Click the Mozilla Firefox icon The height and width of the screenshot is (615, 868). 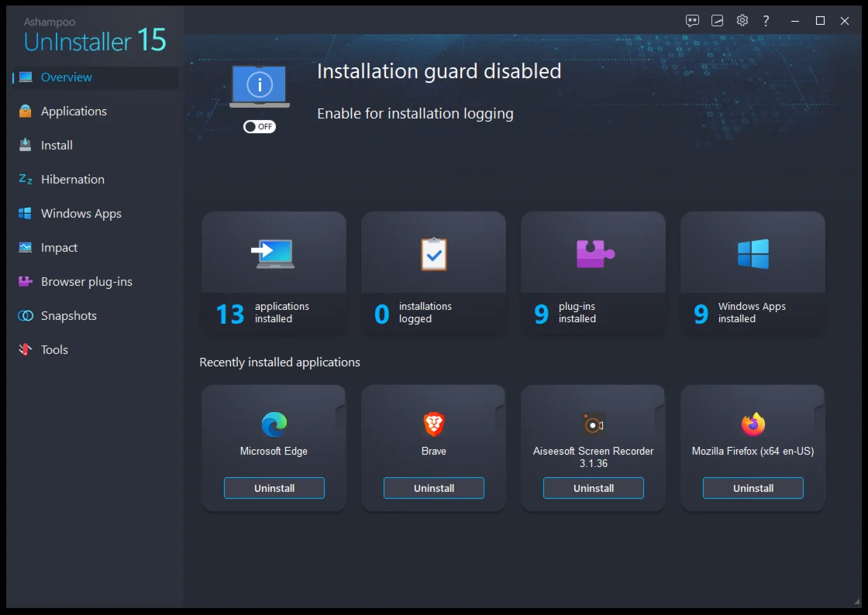(753, 424)
